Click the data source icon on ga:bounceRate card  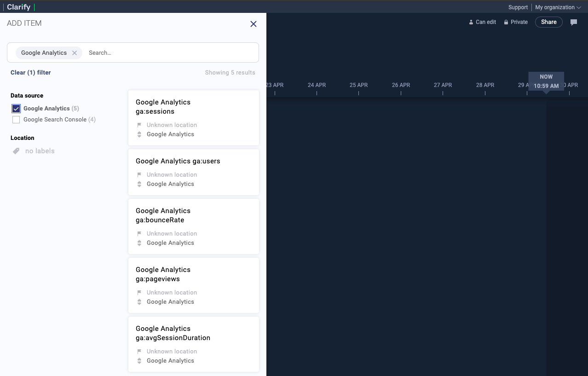139,243
